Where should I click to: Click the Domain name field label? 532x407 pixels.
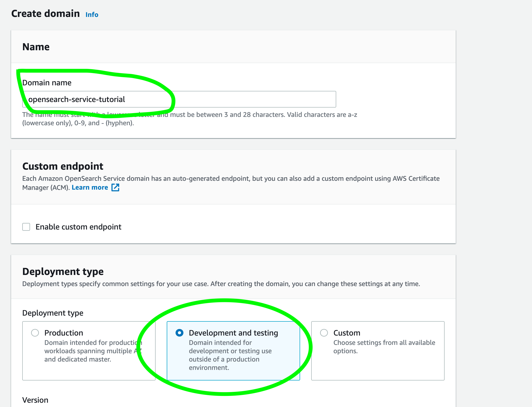click(47, 83)
